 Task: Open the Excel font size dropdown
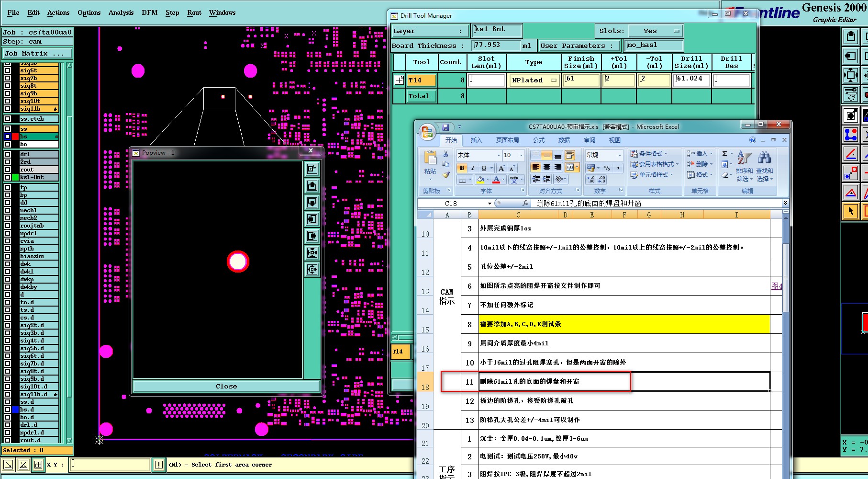point(522,155)
